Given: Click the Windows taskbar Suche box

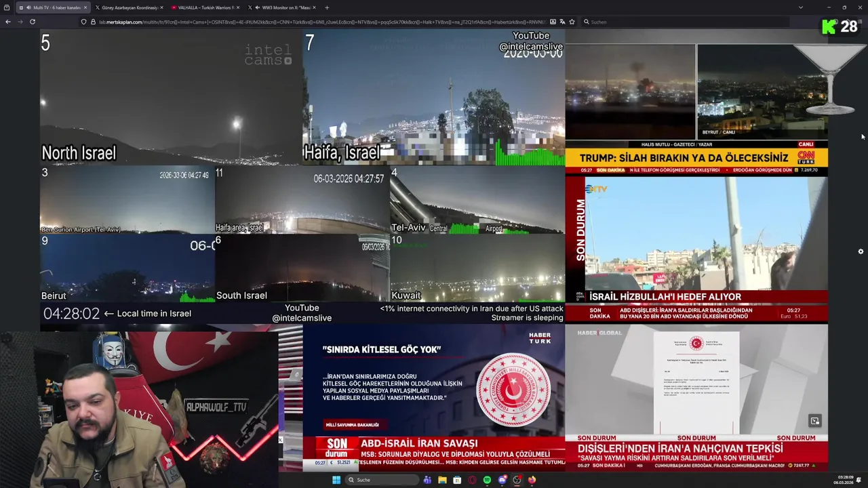Looking at the screenshot, I should click(x=382, y=480).
